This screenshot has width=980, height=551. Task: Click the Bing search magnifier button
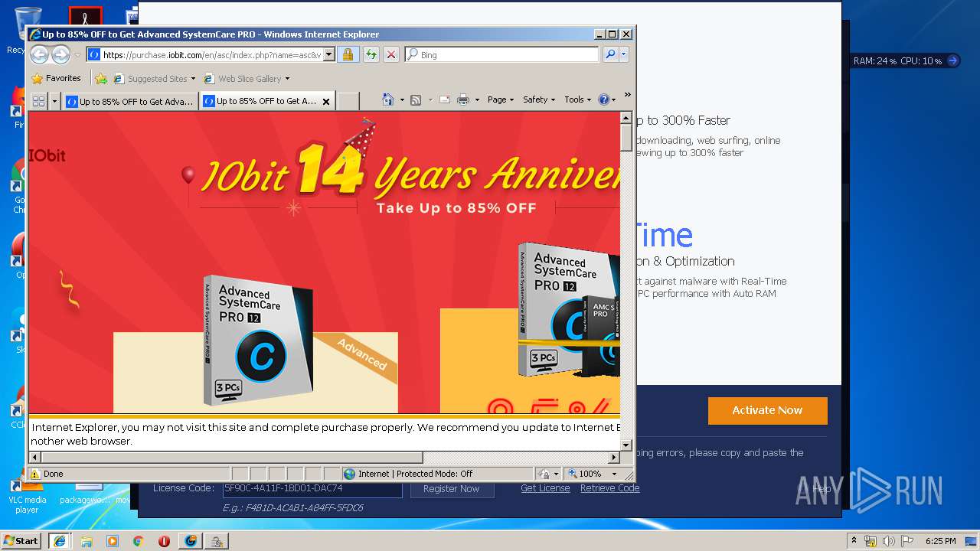point(609,54)
